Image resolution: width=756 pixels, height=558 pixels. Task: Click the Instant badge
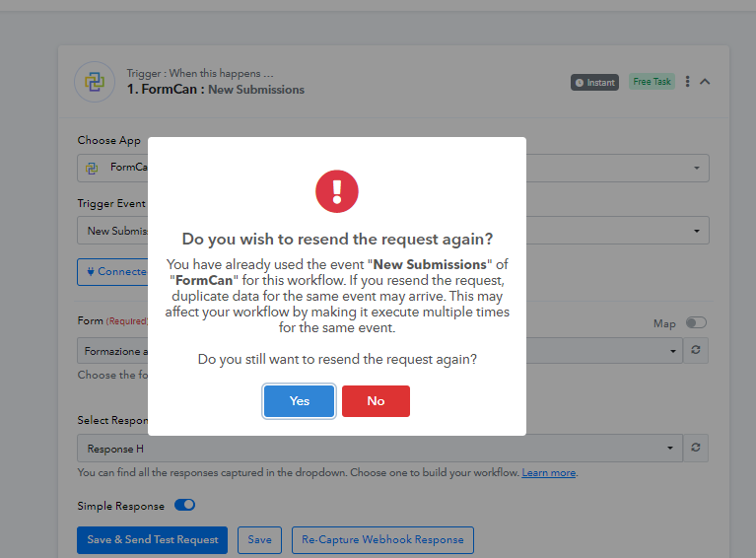click(595, 83)
